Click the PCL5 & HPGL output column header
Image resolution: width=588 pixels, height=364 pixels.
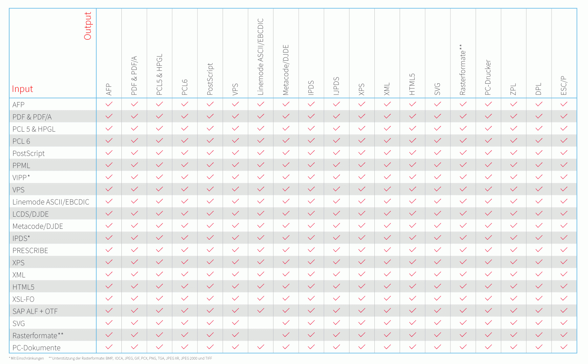click(159, 75)
